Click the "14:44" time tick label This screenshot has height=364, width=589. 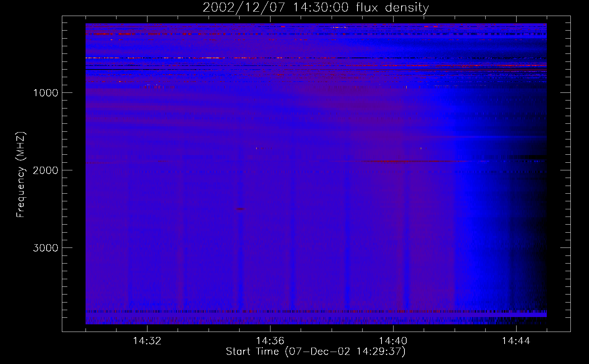click(516, 341)
